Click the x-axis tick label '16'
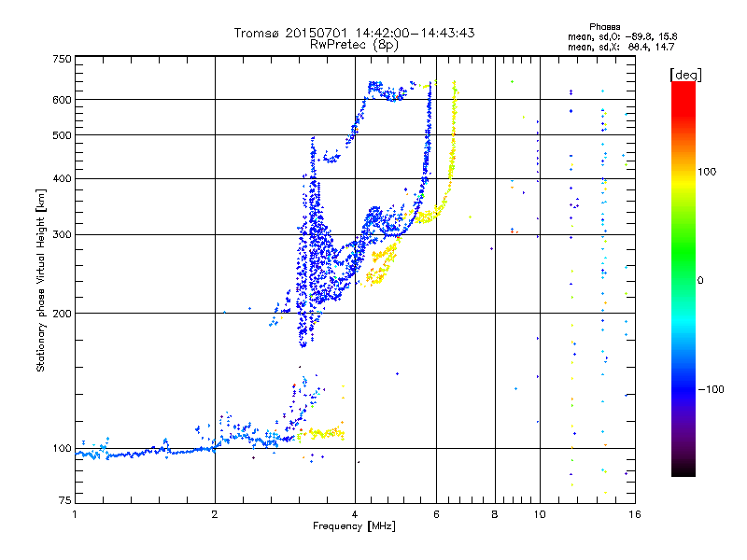 coord(635,514)
